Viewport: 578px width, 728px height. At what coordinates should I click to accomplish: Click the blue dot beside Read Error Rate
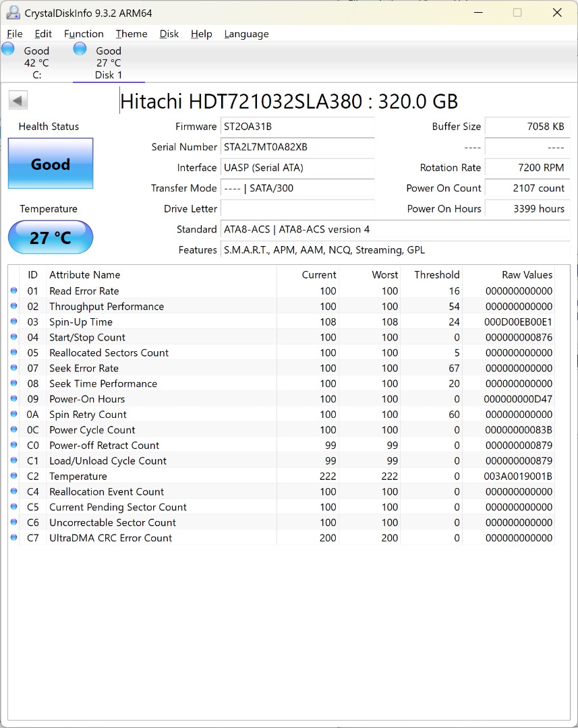[x=14, y=291]
